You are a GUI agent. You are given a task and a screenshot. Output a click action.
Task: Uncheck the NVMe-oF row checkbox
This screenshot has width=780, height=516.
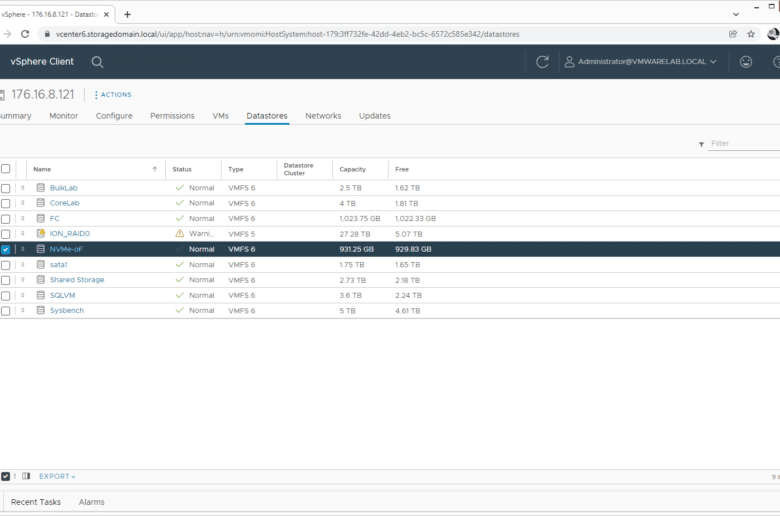[5, 249]
